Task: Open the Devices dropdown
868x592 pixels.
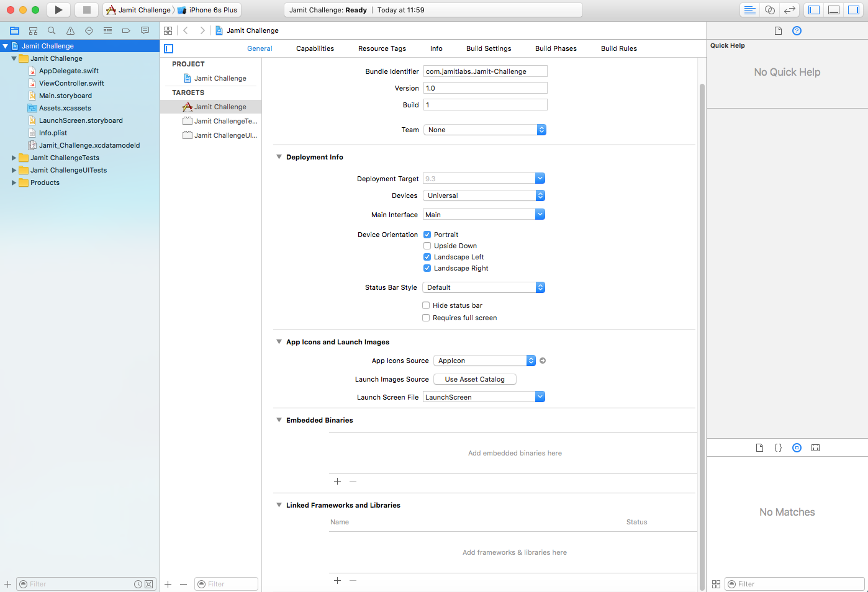Action: point(484,195)
